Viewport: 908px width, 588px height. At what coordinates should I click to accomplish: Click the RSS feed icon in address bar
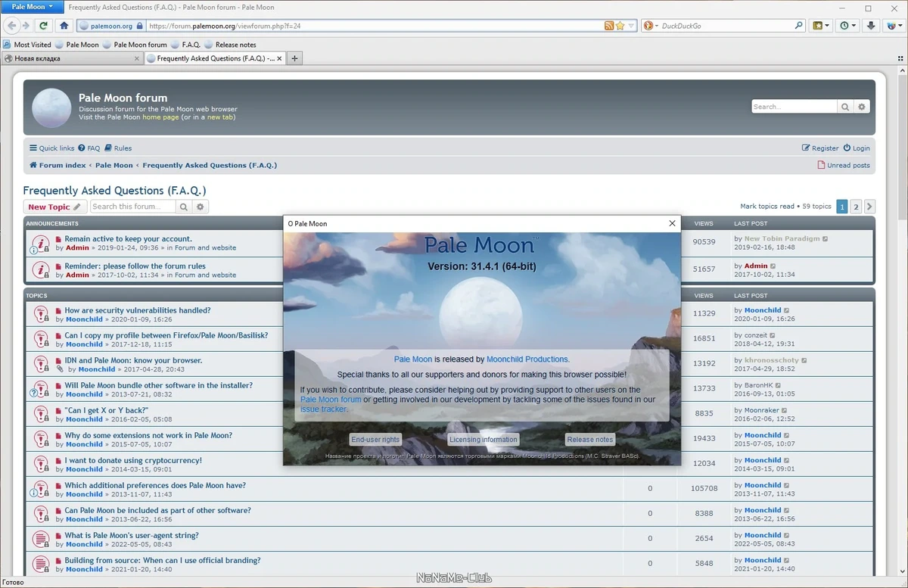click(x=609, y=26)
